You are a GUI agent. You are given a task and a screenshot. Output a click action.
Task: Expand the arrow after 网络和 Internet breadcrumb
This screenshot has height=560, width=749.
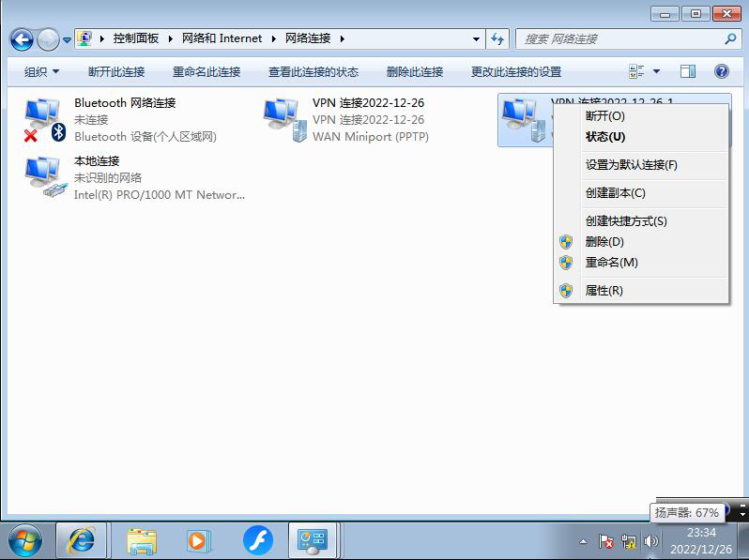click(274, 38)
